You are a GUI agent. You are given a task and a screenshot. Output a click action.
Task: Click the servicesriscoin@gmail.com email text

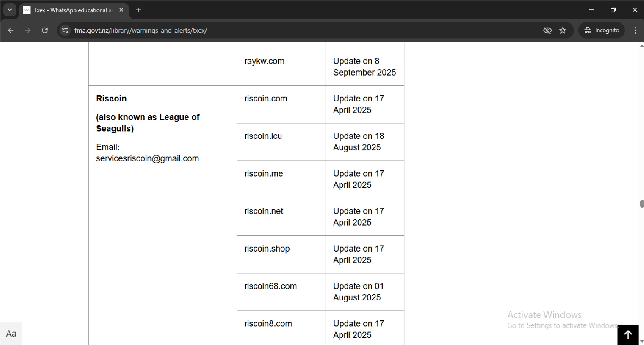147,159
